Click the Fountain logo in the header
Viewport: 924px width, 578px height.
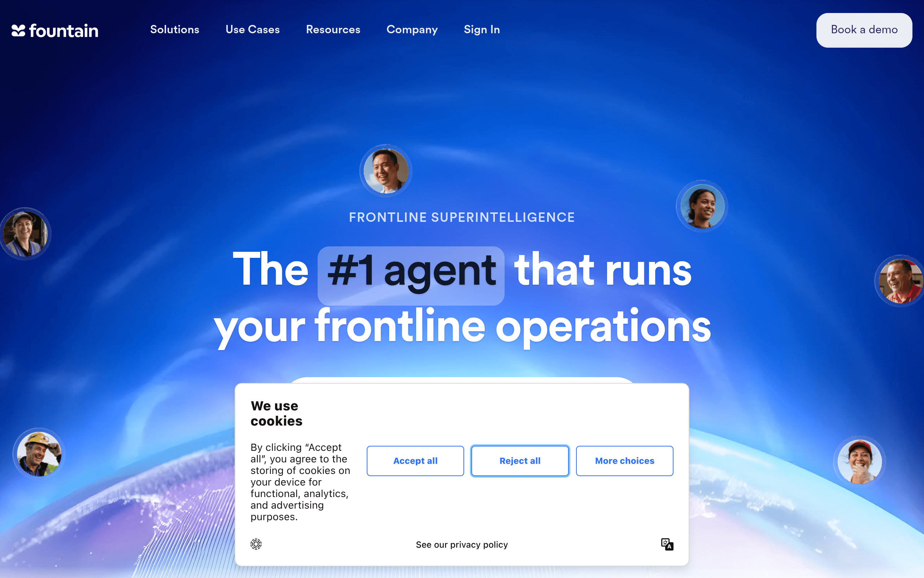pos(55,31)
